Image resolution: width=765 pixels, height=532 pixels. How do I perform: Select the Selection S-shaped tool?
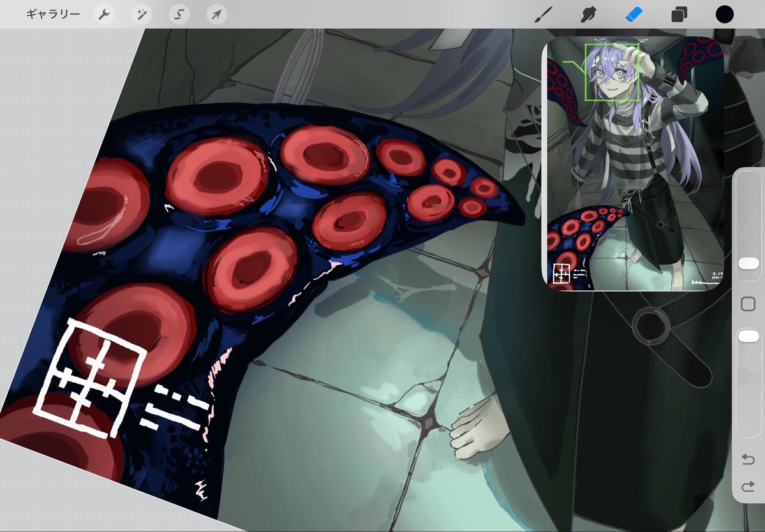(x=179, y=15)
